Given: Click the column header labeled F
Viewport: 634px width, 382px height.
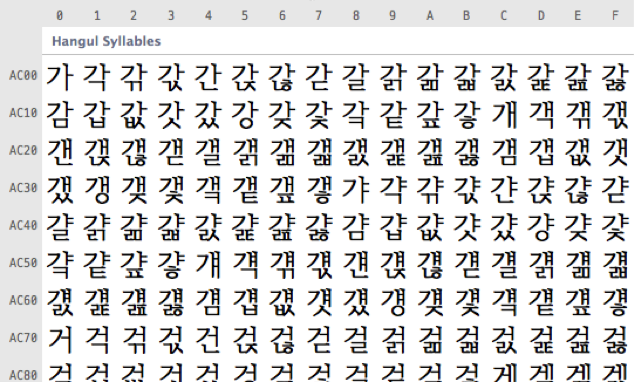Looking at the screenshot, I should 615,16.
